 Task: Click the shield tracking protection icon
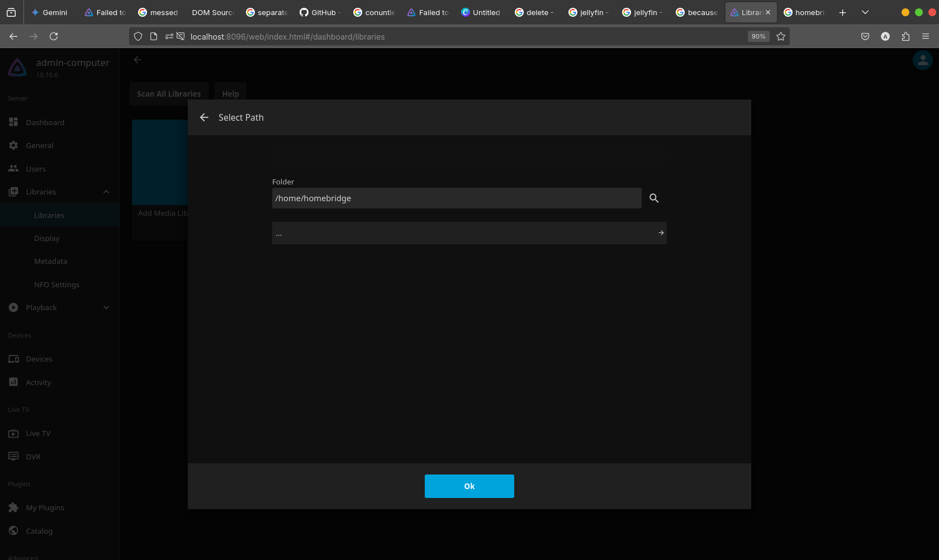[138, 36]
